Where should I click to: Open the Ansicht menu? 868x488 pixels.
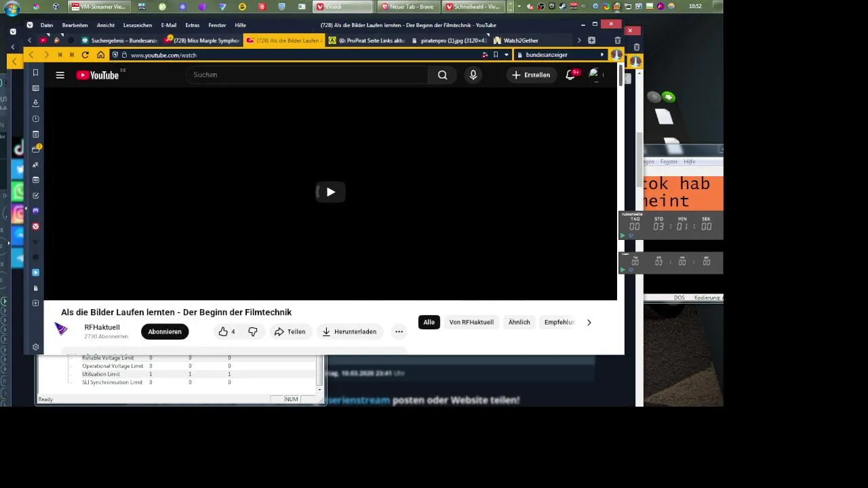point(106,25)
